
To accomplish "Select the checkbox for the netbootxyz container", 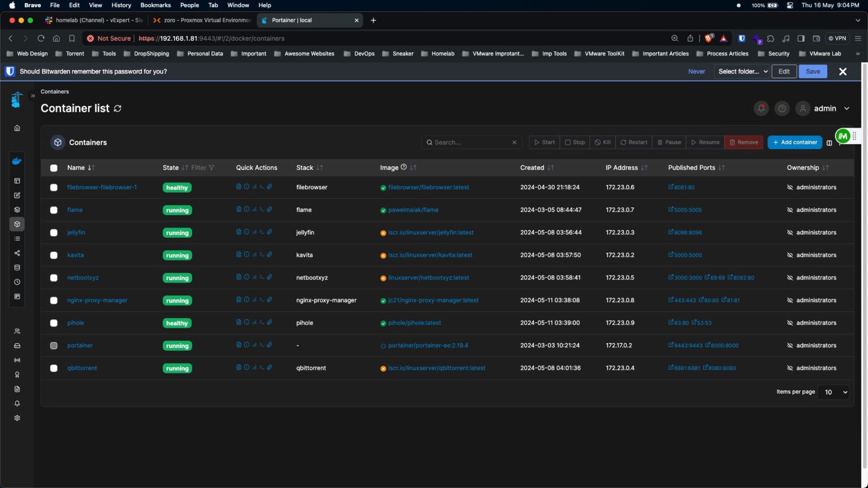I will pos(54,277).
